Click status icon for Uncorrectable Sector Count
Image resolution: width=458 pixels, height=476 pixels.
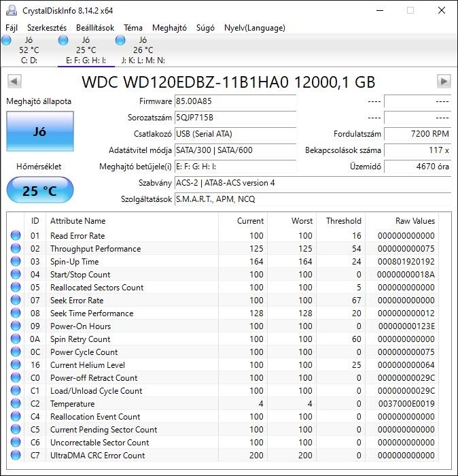click(16, 442)
